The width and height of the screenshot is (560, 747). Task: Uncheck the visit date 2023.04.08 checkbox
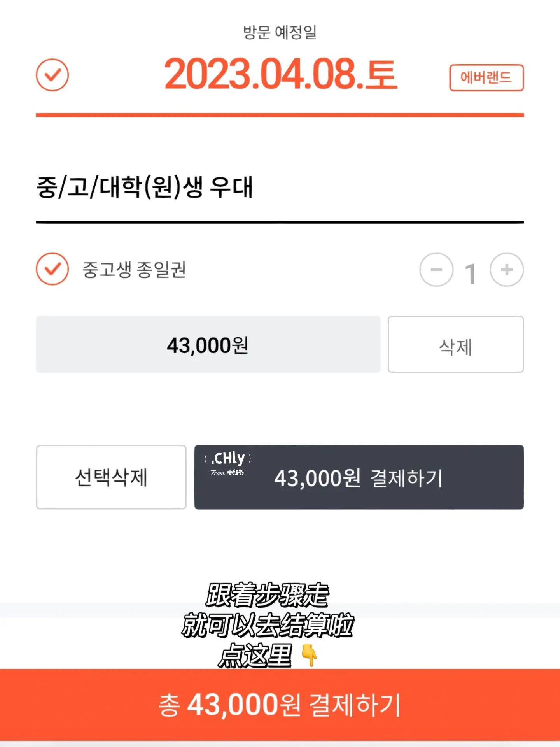(52, 75)
